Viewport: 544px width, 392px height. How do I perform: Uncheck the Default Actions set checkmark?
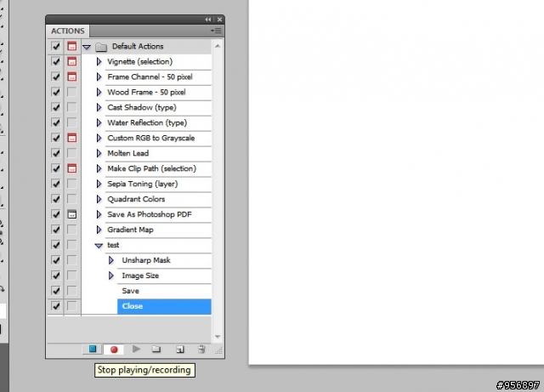(x=55, y=46)
